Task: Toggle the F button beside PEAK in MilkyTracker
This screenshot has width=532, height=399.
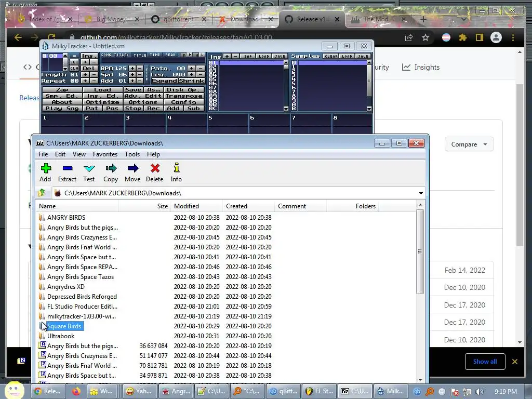Action: coord(184,55)
